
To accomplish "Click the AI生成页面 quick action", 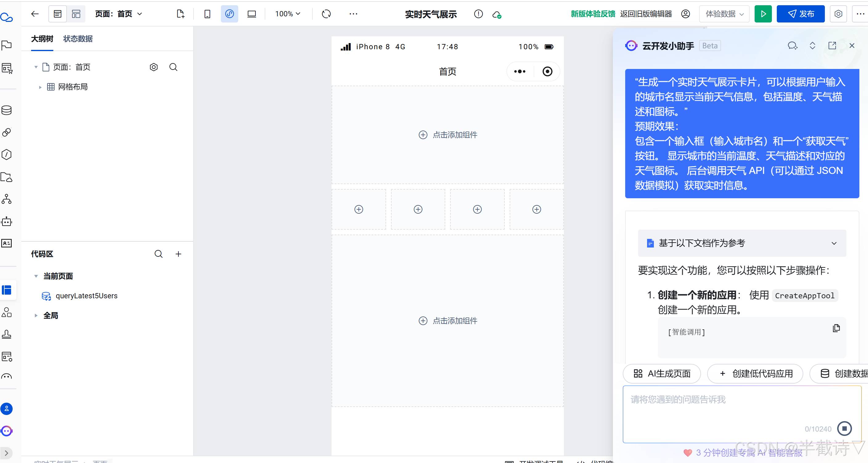I will 662,373.
